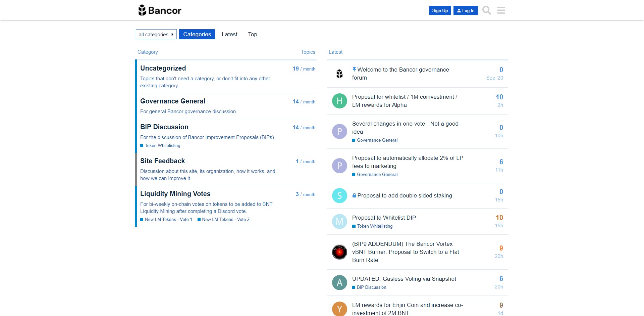
Task: Open the Welcome to the Bancor governance forum topic
Action: pos(400,74)
